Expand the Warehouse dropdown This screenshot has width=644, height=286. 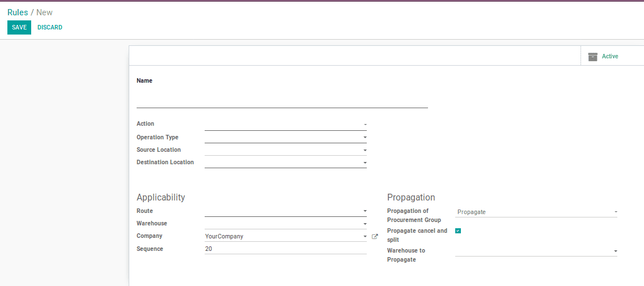(286, 224)
